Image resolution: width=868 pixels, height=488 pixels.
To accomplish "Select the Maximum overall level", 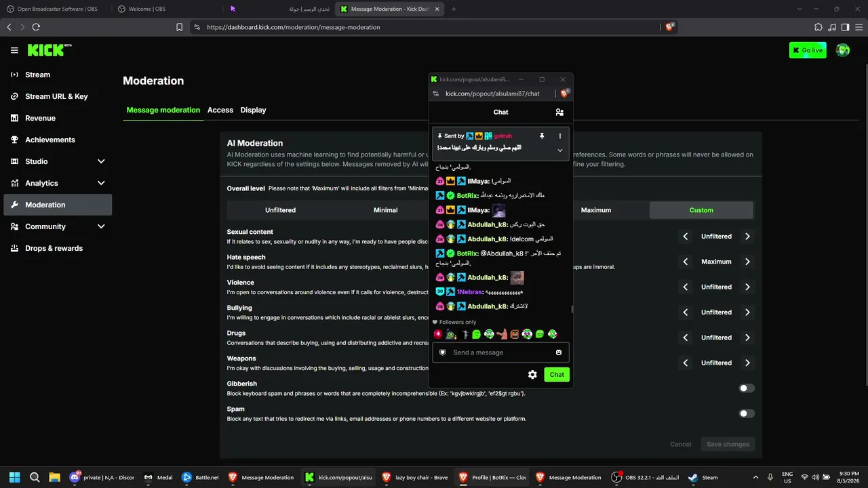I will (x=596, y=210).
